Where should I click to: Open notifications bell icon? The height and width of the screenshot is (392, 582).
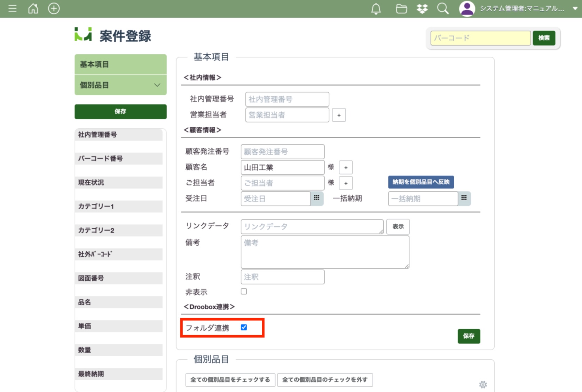(x=376, y=9)
